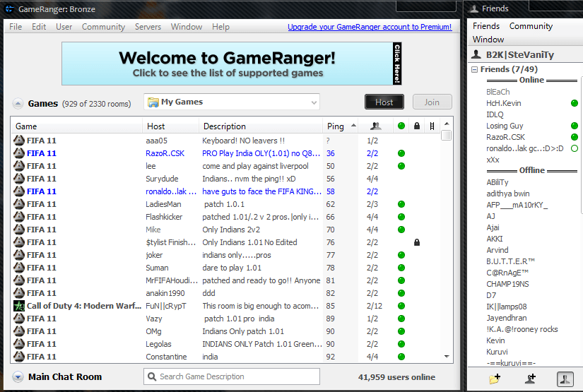
Task: Open the Servers menu
Action: (148, 27)
